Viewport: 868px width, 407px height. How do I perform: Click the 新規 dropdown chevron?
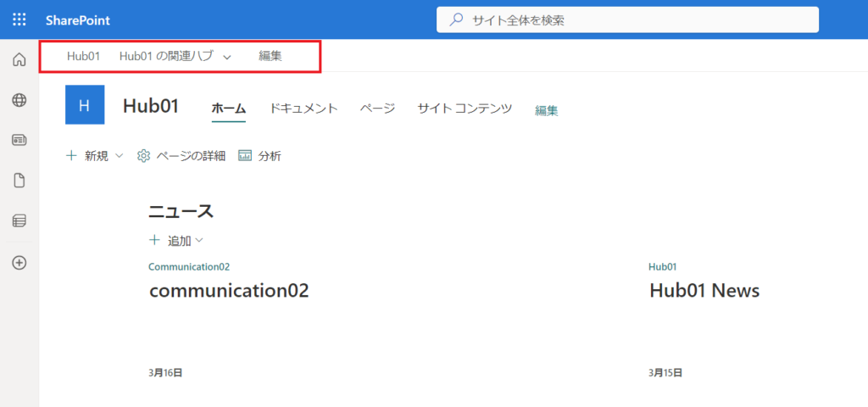coord(119,157)
